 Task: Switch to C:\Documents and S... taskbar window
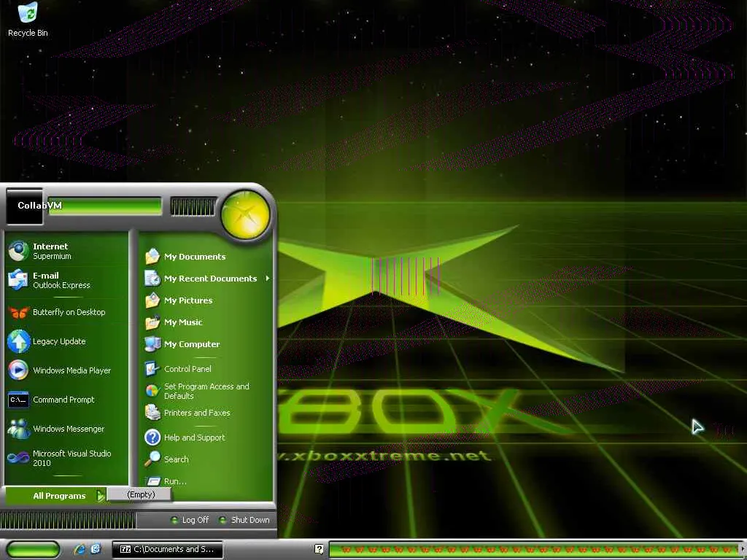[167, 549]
